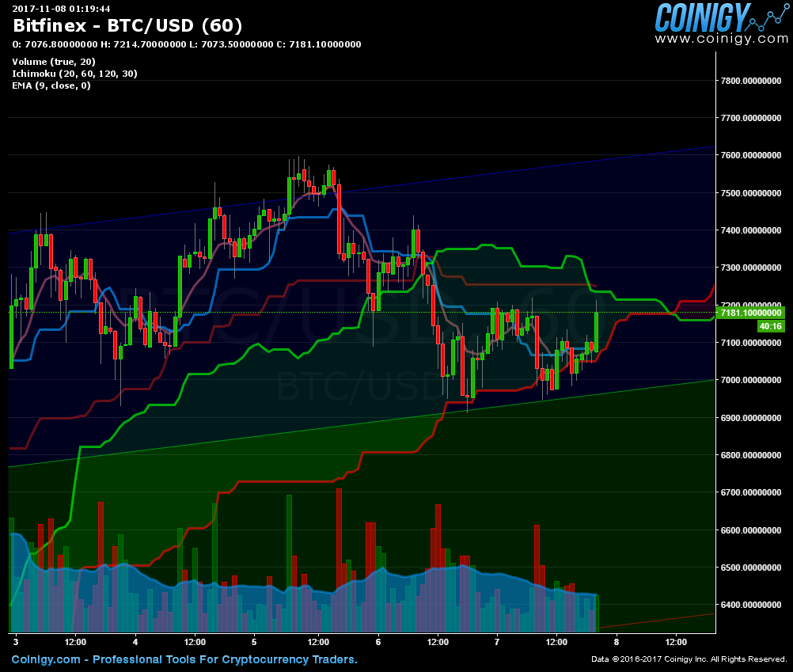Click the 6900.00000000 price axis label
The height and width of the screenshot is (672, 793).
(x=751, y=418)
